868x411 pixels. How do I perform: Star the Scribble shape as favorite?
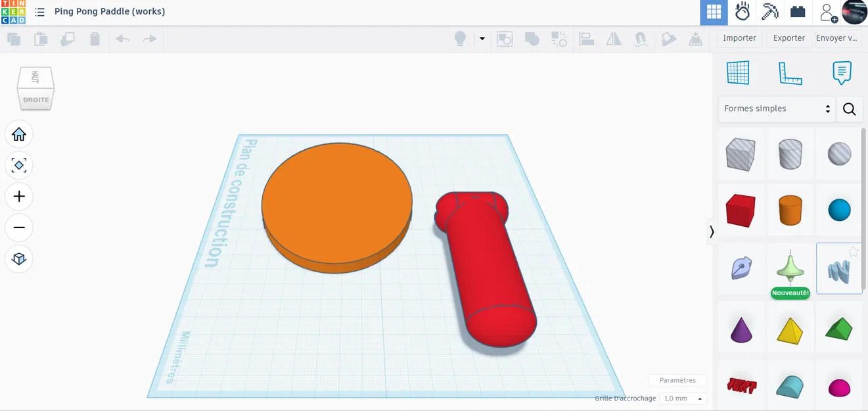[854, 252]
